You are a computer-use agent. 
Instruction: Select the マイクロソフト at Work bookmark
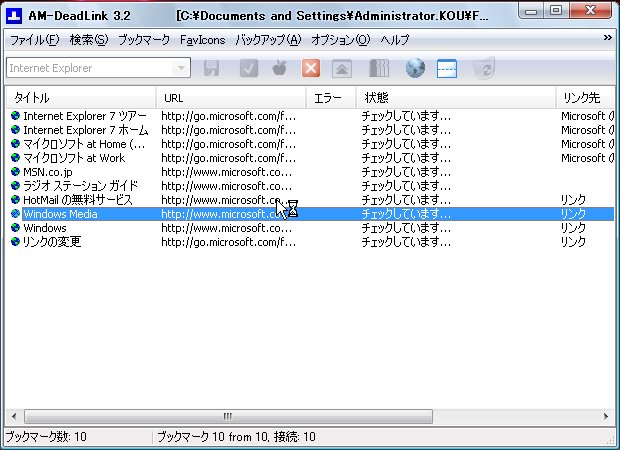click(74, 158)
